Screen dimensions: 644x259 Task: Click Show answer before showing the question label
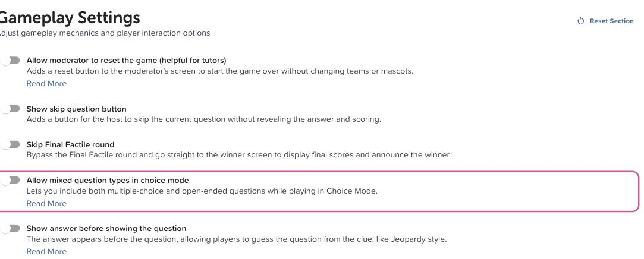(x=106, y=228)
